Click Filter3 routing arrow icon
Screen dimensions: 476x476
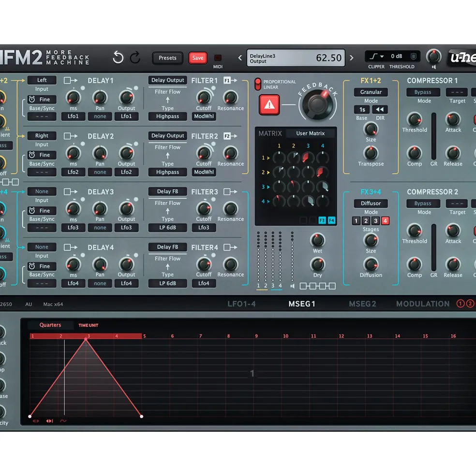[x=230, y=191]
